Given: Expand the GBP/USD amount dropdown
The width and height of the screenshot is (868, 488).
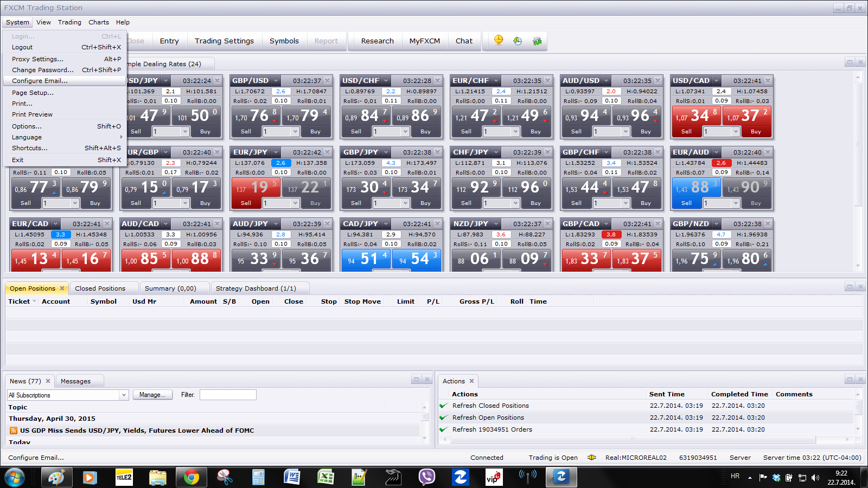Looking at the screenshot, I should tap(295, 132).
